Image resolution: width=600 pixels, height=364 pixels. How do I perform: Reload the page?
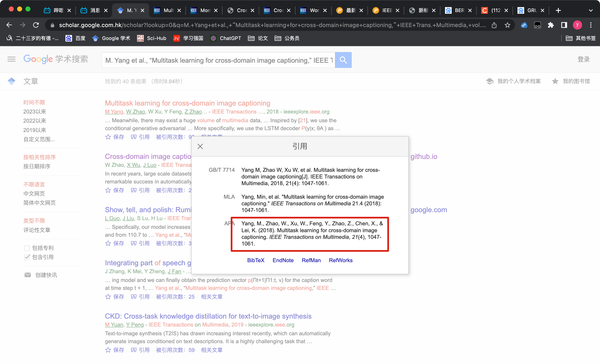point(36,25)
